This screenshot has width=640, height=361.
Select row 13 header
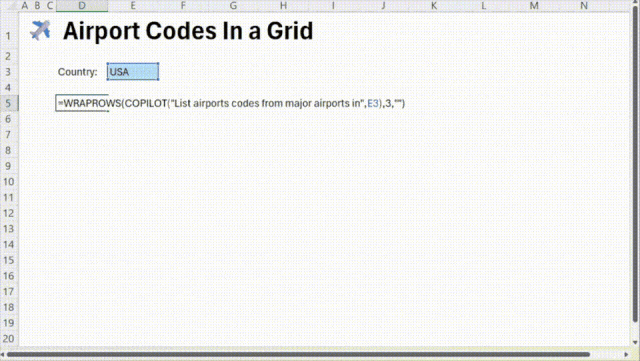click(8, 229)
